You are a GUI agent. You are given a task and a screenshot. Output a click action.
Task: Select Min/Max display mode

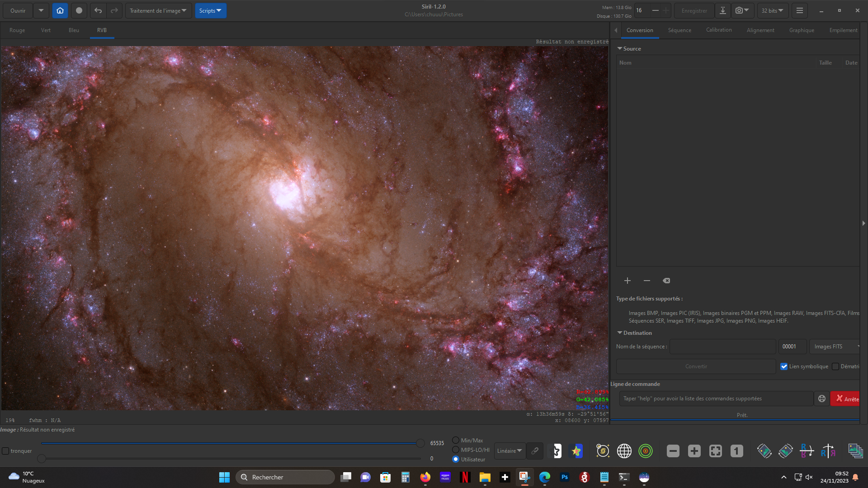point(456,440)
